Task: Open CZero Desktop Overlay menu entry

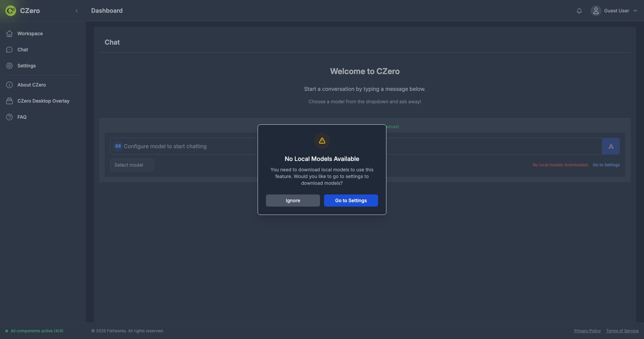Action: pyautogui.click(x=43, y=101)
